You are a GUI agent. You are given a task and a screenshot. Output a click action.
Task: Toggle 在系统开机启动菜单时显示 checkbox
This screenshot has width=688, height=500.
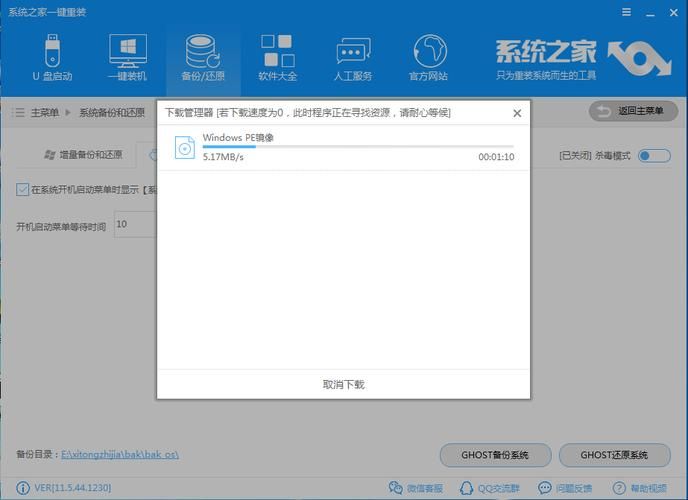[x=22, y=189]
